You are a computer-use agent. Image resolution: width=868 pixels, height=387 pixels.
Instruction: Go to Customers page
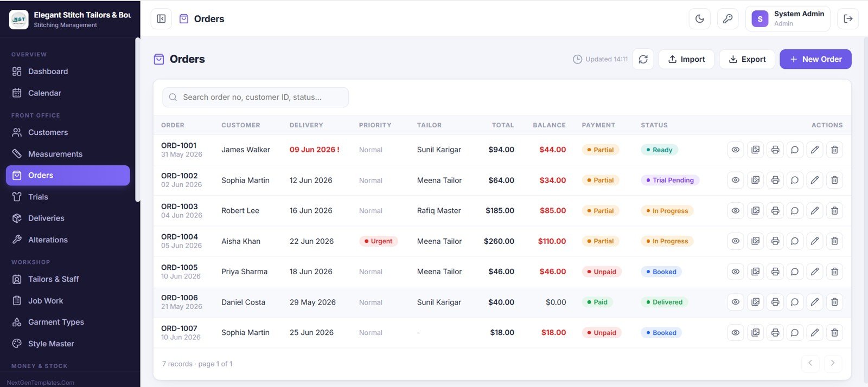pyautogui.click(x=68, y=132)
